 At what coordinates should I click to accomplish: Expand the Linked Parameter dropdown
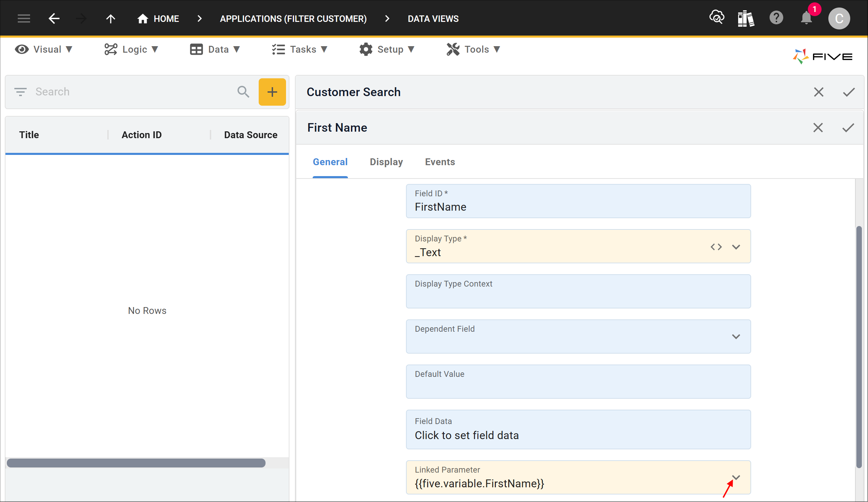(736, 478)
